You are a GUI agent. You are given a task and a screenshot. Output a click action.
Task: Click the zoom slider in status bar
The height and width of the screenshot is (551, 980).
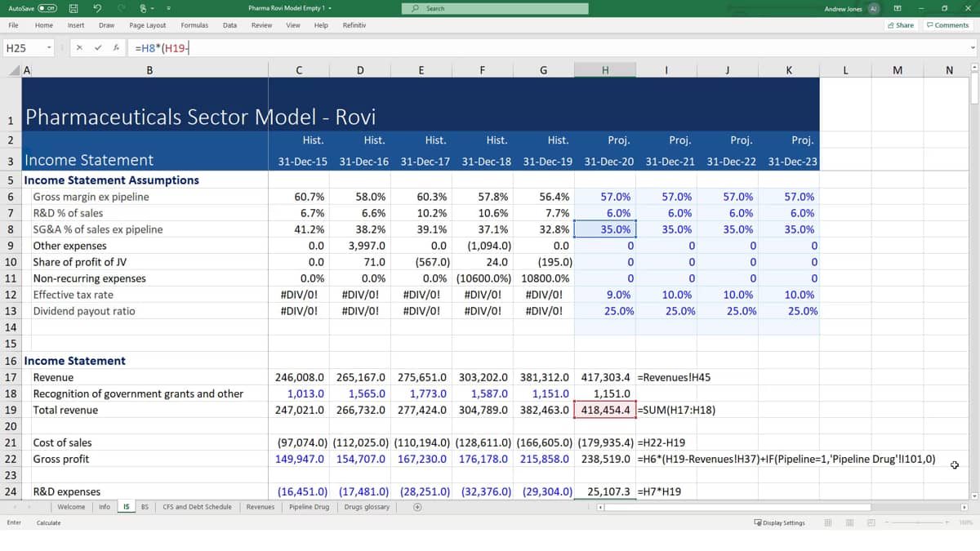coord(919,522)
